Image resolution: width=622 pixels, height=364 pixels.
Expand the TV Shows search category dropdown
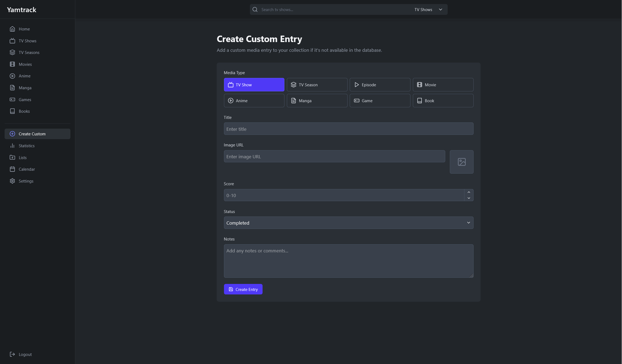point(428,9)
